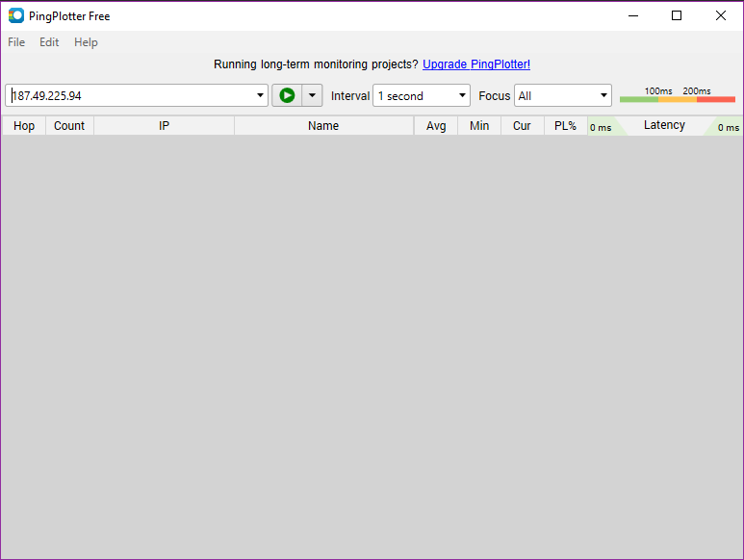Click the PingPlotter app icon in the title bar

(16, 15)
